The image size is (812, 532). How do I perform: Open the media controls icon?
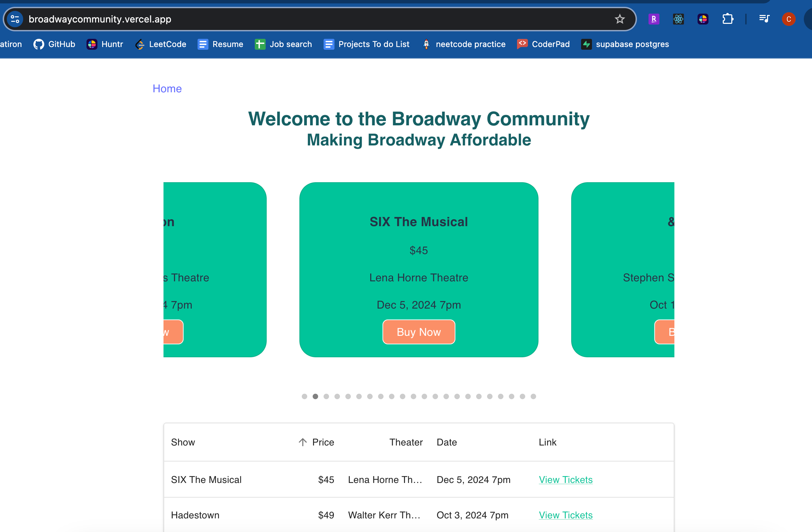[x=764, y=19]
